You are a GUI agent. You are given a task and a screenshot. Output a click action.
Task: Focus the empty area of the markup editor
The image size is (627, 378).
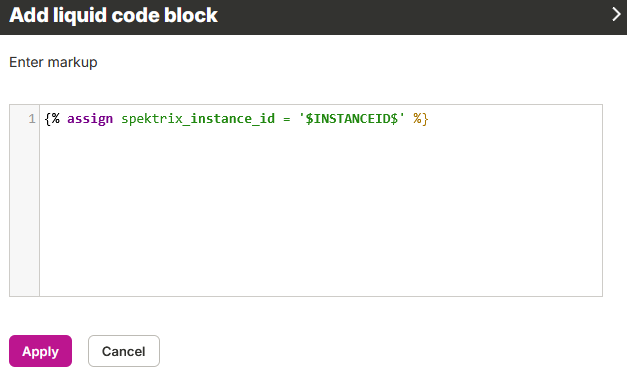coord(321,212)
